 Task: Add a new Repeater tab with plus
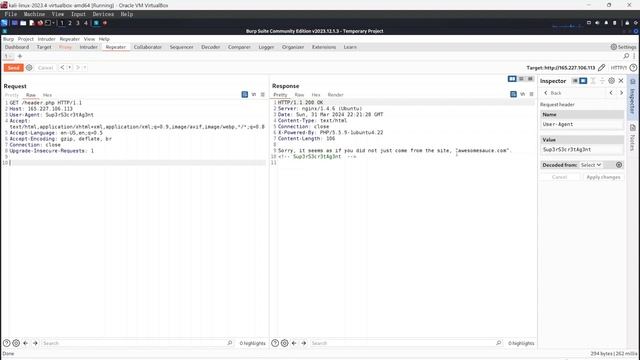click(x=20, y=56)
